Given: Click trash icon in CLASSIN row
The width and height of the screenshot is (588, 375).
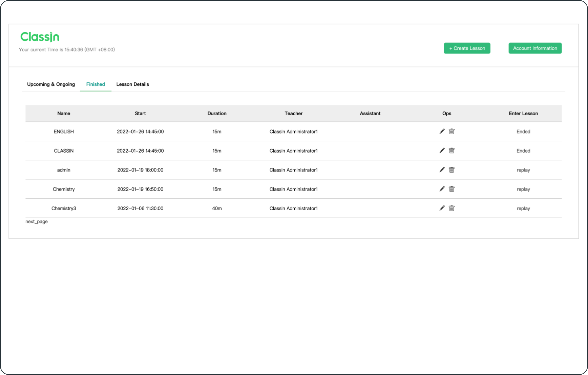Looking at the screenshot, I should tap(451, 151).
